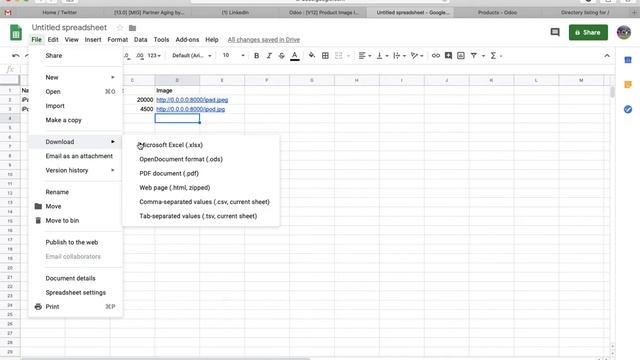Open the Calendar side panel icon
This screenshot has height=360, width=640.
pyautogui.click(x=628, y=60)
